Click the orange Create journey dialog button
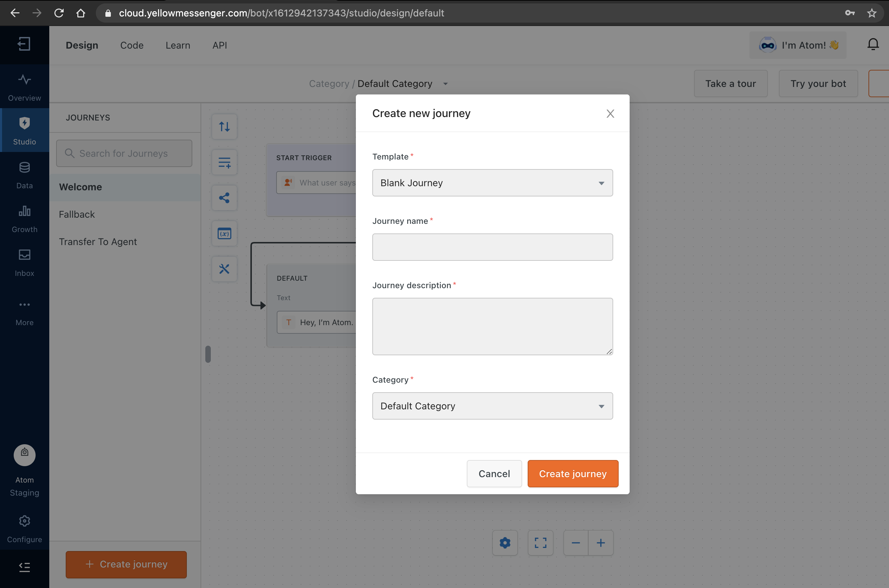This screenshot has width=889, height=588. click(x=572, y=474)
